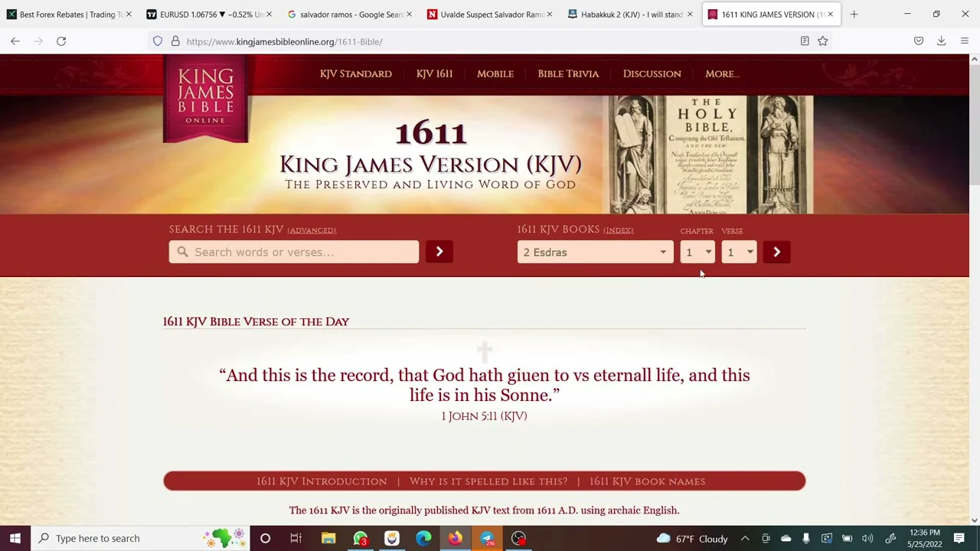Show hidden system tray icons
Screen dimensions: 980x551
pyautogui.click(x=745, y=539)
